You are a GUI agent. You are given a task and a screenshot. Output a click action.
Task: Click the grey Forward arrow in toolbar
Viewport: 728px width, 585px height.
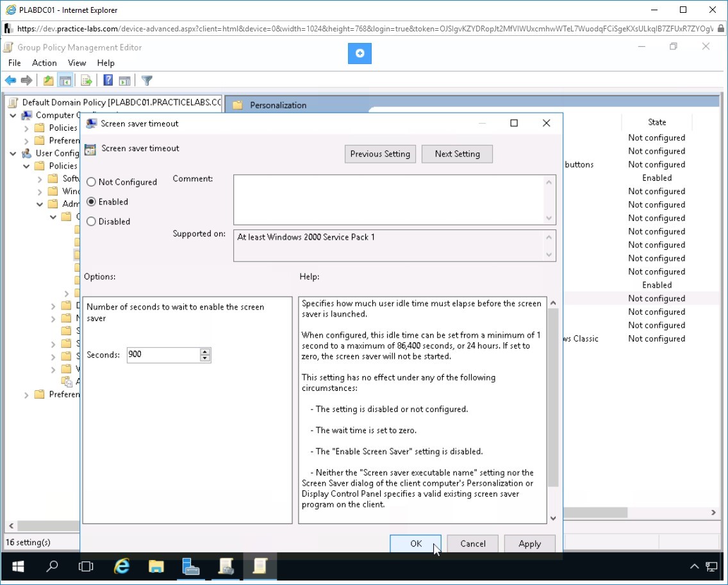[x=26, y=80]
